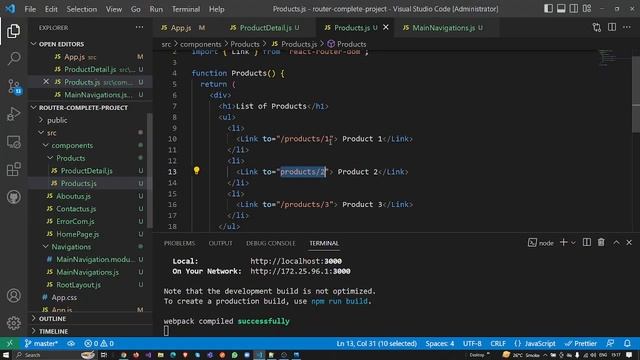Screen dimensions: 640x360
Task: Click the UTF-8 encoding indicator
Action: click(472, 343)
